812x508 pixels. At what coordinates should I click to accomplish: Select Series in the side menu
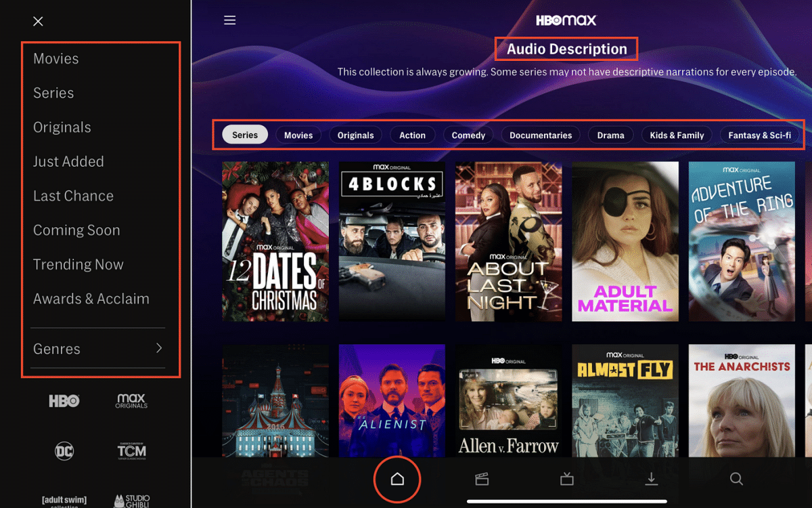(x=53, y=93)
